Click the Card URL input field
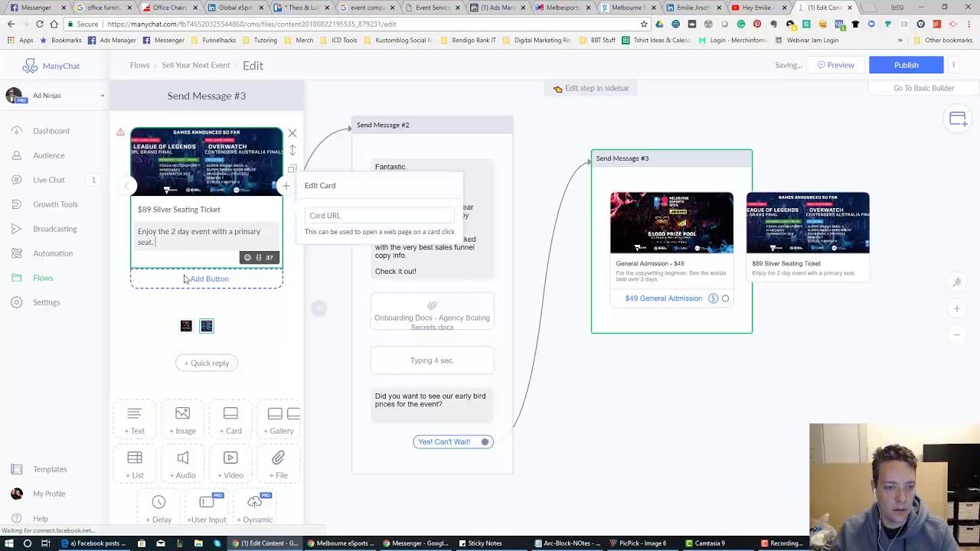The height and width of the screenshot is (551, 980). coord(380,216)
